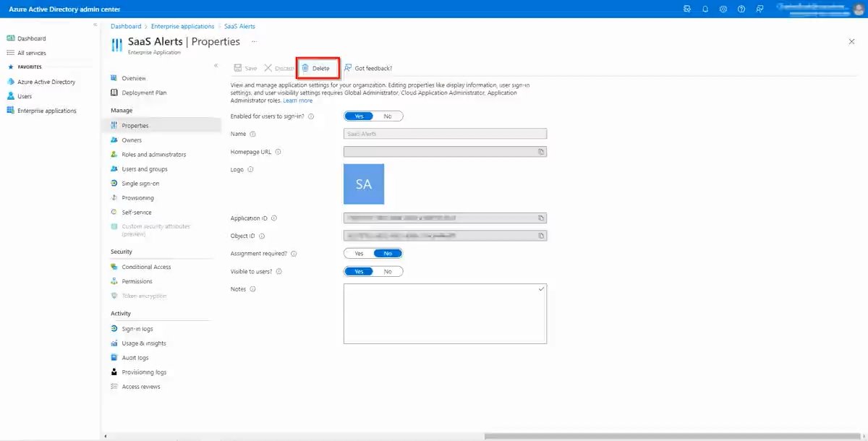Open the user account avatar

coord(859,9)
